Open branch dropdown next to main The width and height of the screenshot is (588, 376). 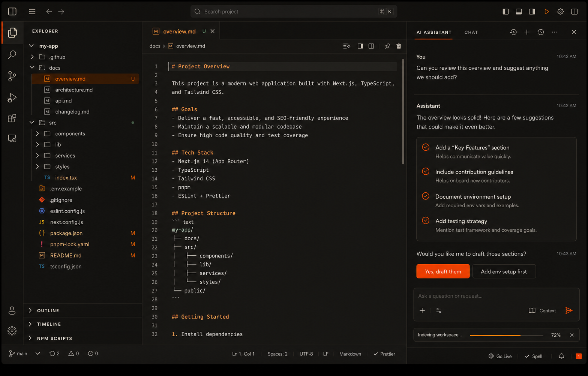pyautogui.click(x=38, y=354)
